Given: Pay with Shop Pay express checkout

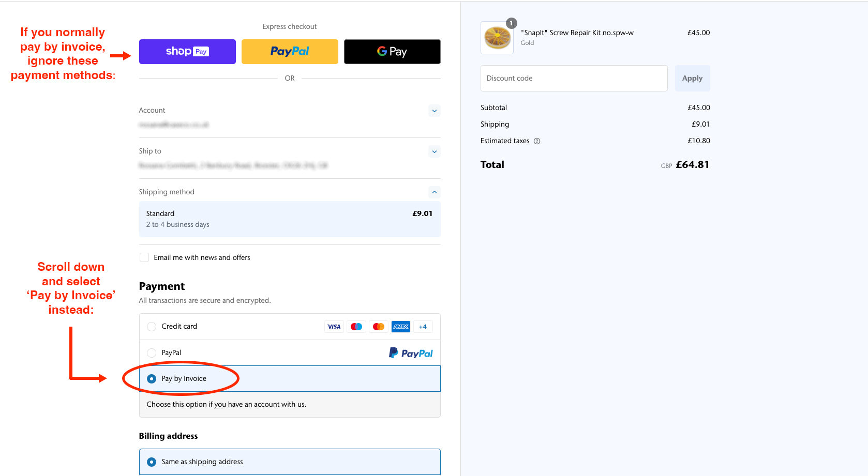Looking at the screenshot, I should [x=187, y=52].
